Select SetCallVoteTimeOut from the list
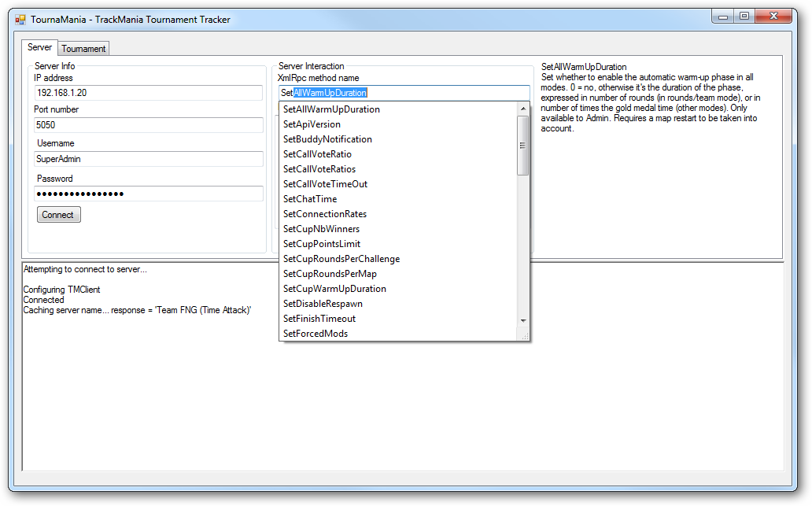 tap(325, 184)
